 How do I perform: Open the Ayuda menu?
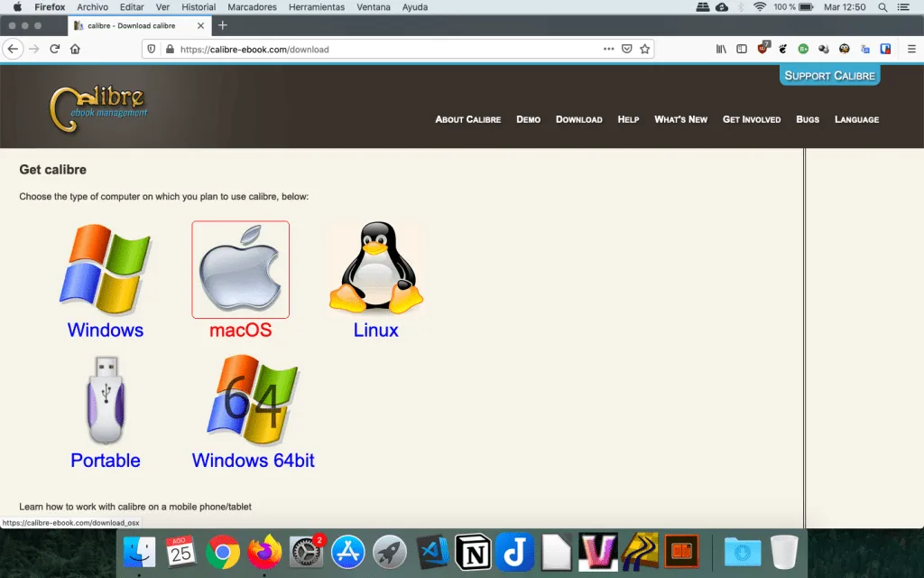(x=415, y=7)
